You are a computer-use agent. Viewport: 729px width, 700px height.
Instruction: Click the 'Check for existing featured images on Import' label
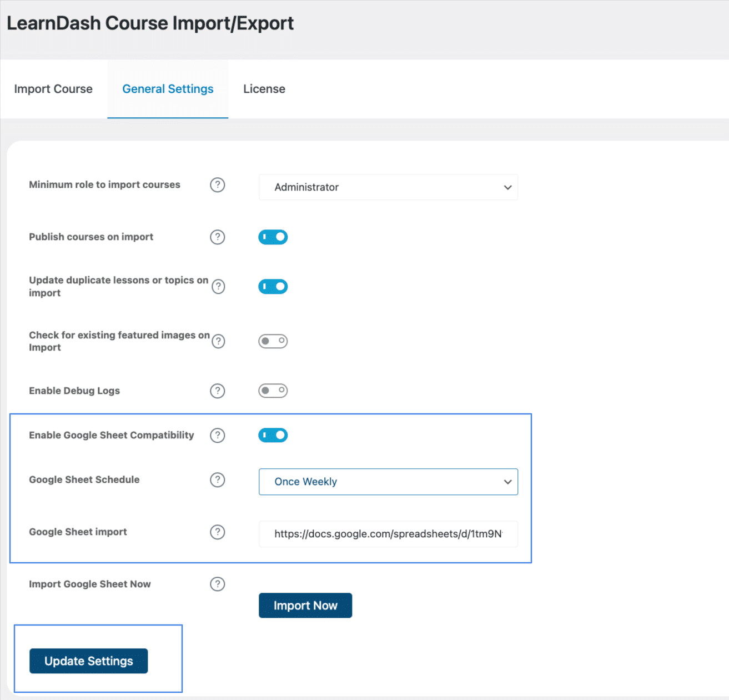pos(119,341)
